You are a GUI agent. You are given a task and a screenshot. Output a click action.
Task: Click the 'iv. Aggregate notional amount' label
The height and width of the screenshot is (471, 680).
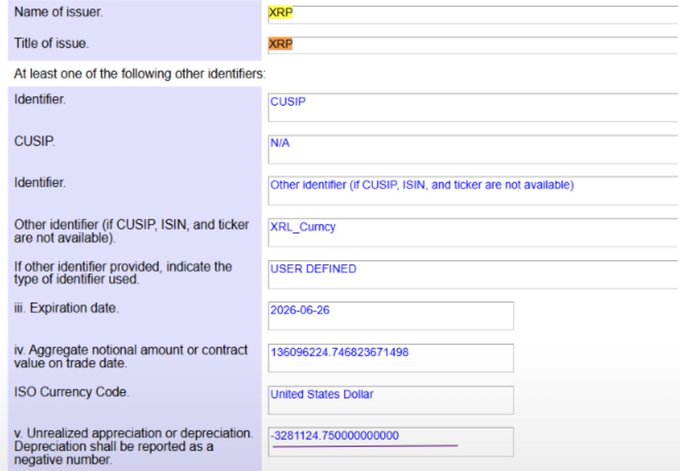(131, 356)
